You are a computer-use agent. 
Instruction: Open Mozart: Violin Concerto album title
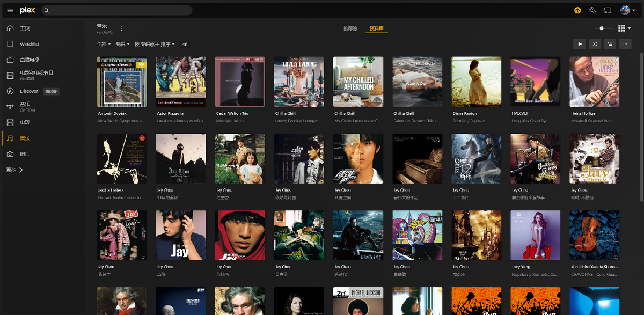(121, 197)
